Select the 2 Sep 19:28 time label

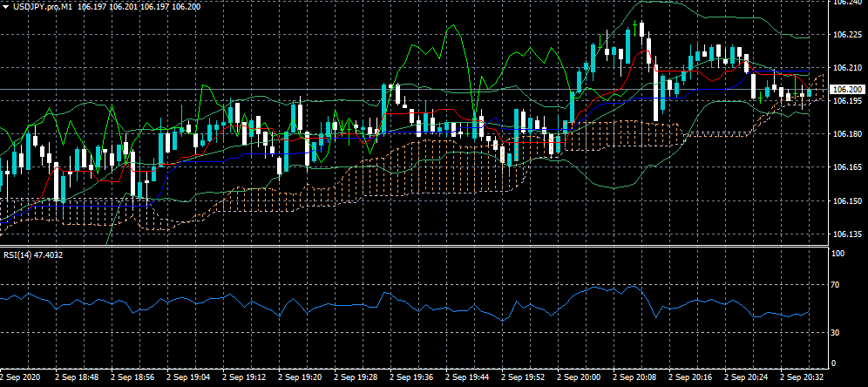pos(355,377)
